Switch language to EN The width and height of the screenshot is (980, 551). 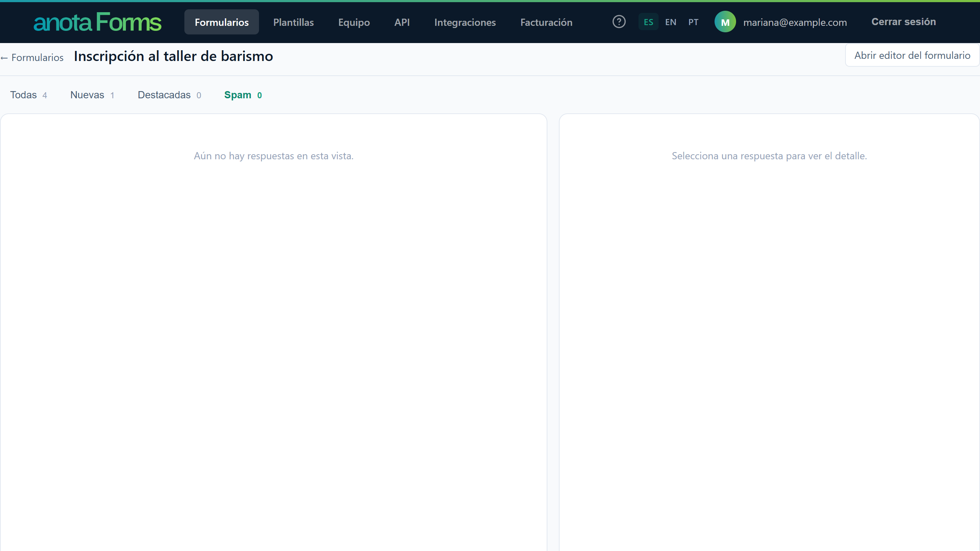click(x=671, y=22)
